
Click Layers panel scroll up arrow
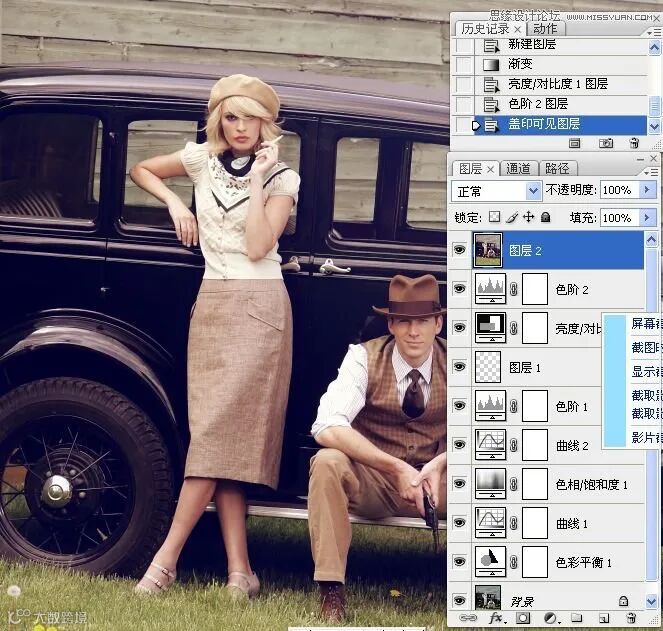click(652, 240)
